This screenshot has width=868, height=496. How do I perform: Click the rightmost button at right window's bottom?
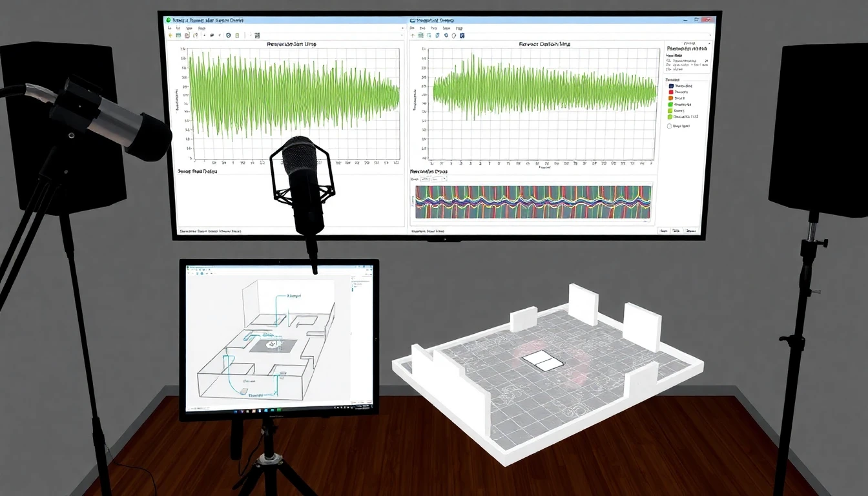(x=690, y=231)
